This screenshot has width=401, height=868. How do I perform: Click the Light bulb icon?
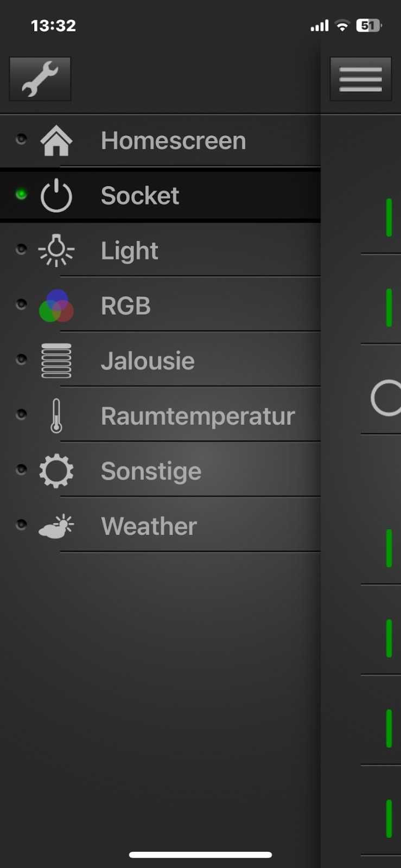(56, 251)
